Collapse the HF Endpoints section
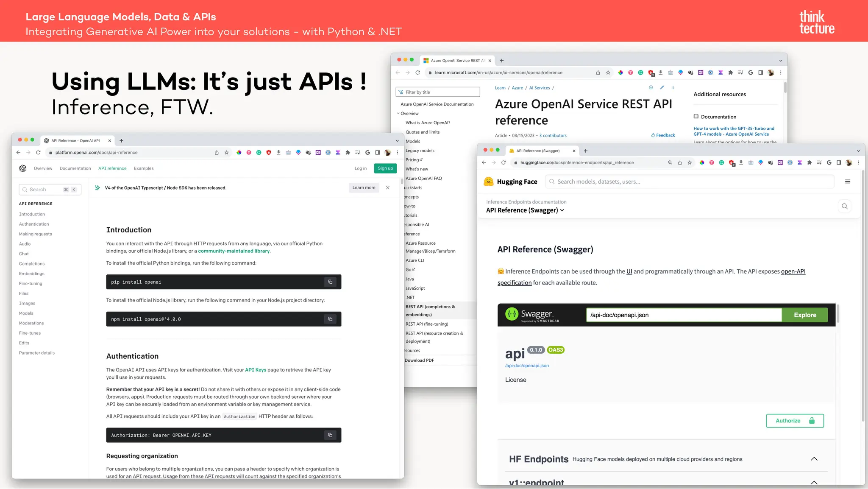 point(814,459)
